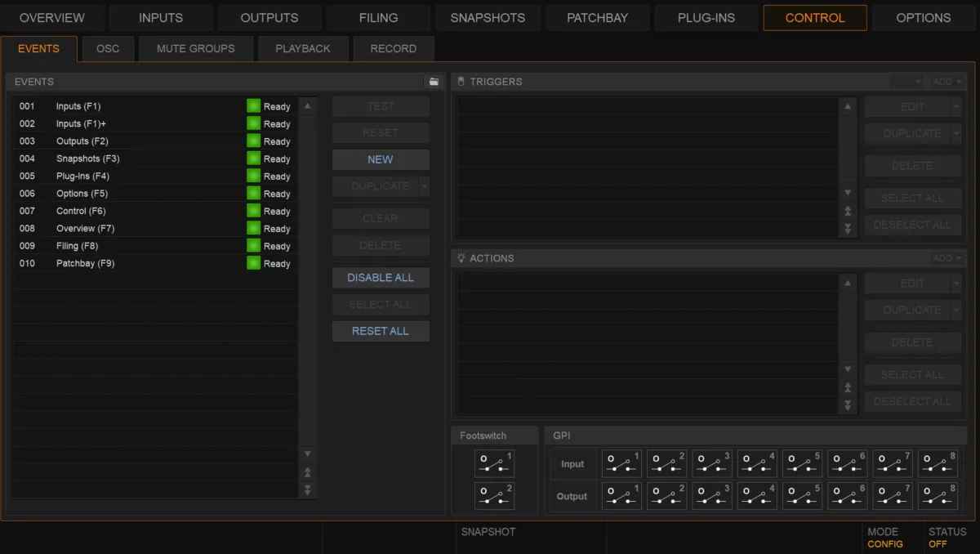Select GPI Output 3 switch icon
980x554 pixels.
(x=711, y=496)
